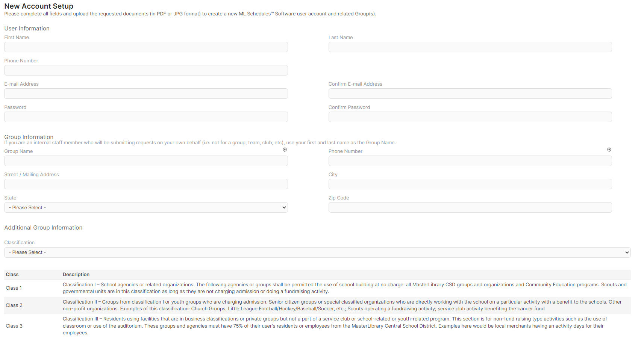Focus the Zip Code field

[x=470, y=207]
